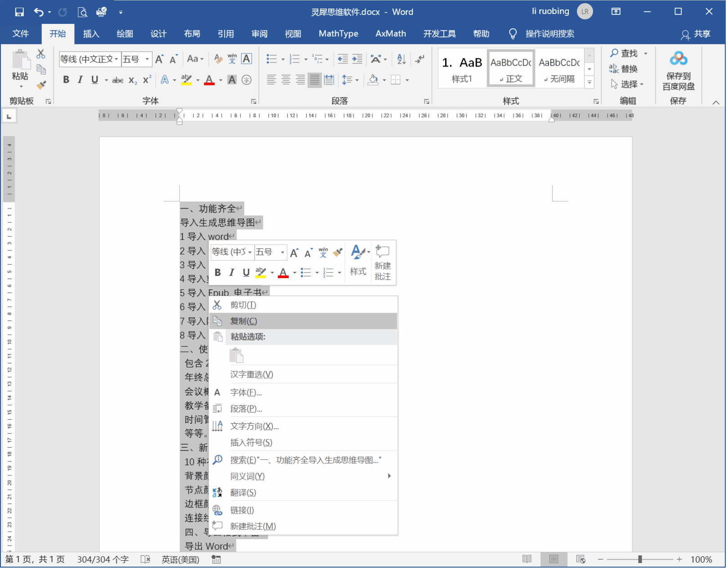Click Styles button in mini toolbar
Image resolution: width=728 pixels, height=568 pixels.
(x=359, y=261)
